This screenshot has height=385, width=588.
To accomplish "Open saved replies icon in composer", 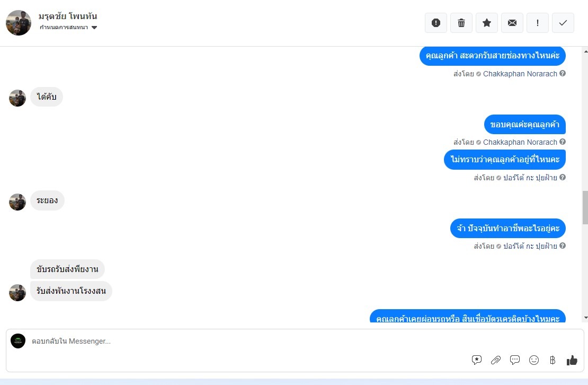I will click(x=477, y=360).
